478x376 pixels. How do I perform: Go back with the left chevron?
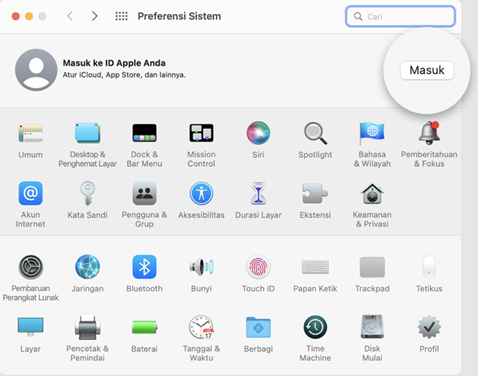70,16
